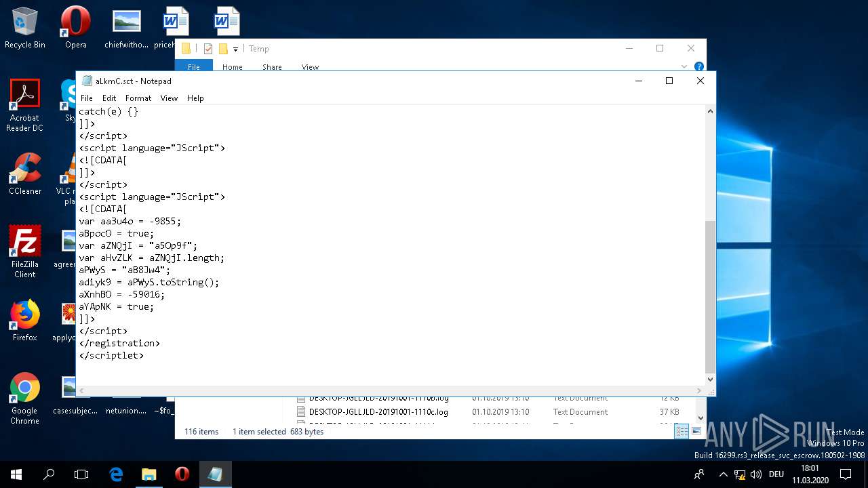
Task: Click the network status tray icon
Action: [741, 474]
